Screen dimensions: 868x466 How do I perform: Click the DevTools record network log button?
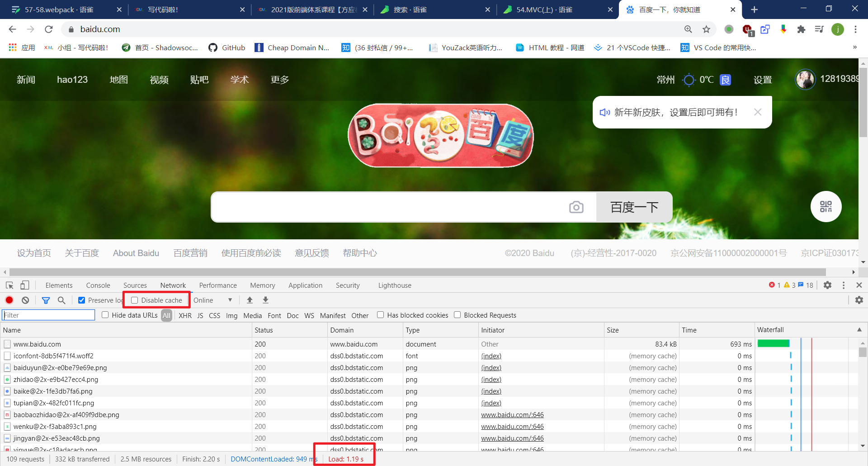click(9, 300)
